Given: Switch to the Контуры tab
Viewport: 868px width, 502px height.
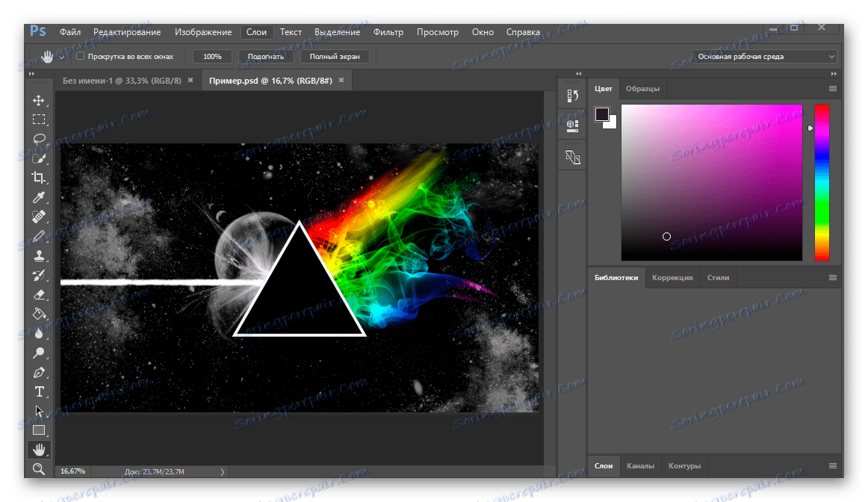Looking at the screenshot, I should click(684, 465).
